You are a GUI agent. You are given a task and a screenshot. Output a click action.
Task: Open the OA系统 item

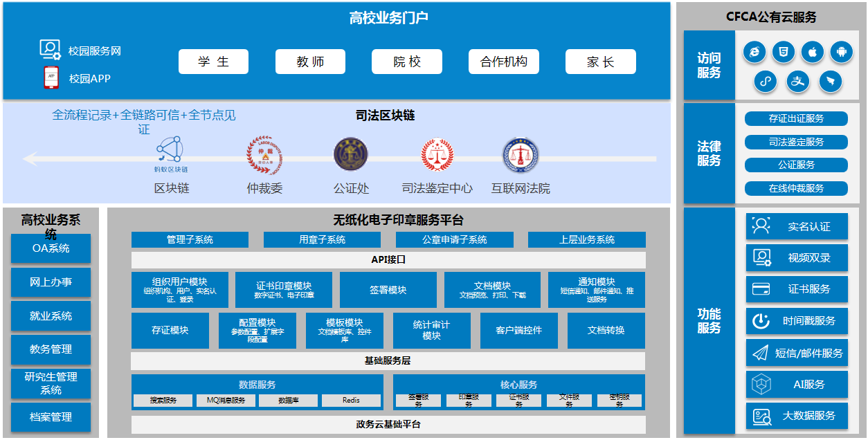tap(51, 248)
